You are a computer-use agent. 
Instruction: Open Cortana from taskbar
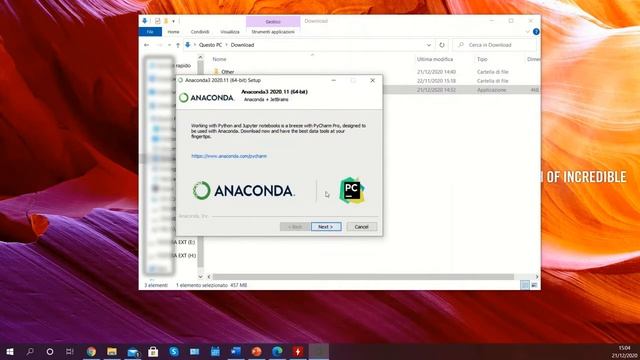[x=50, y=351]
